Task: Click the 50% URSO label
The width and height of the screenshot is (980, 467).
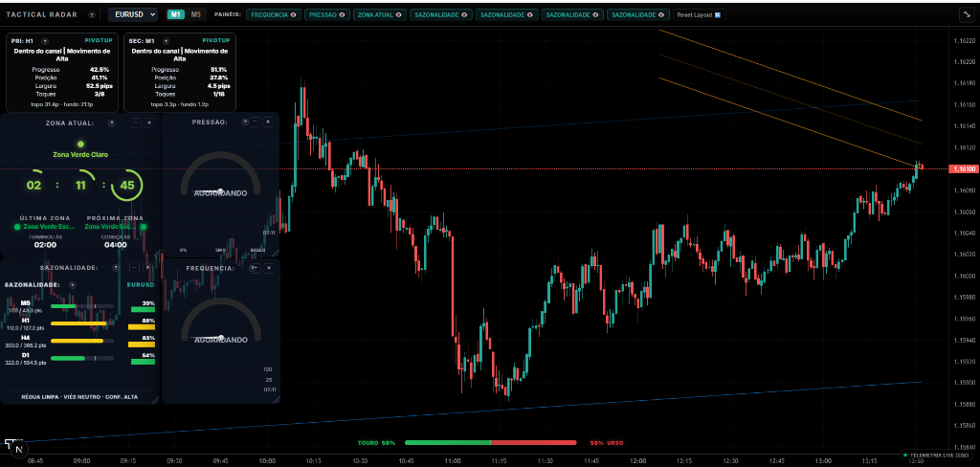Action: click(x=606, y=443)
